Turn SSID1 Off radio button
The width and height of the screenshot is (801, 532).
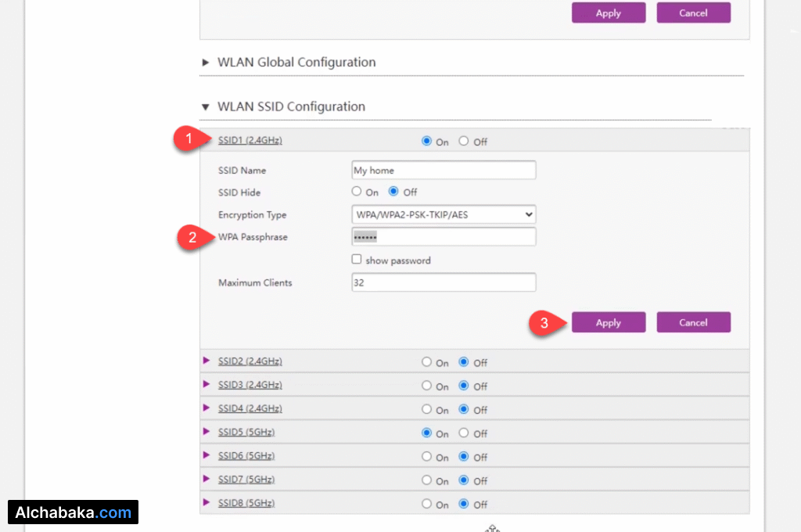pos(464,142)
